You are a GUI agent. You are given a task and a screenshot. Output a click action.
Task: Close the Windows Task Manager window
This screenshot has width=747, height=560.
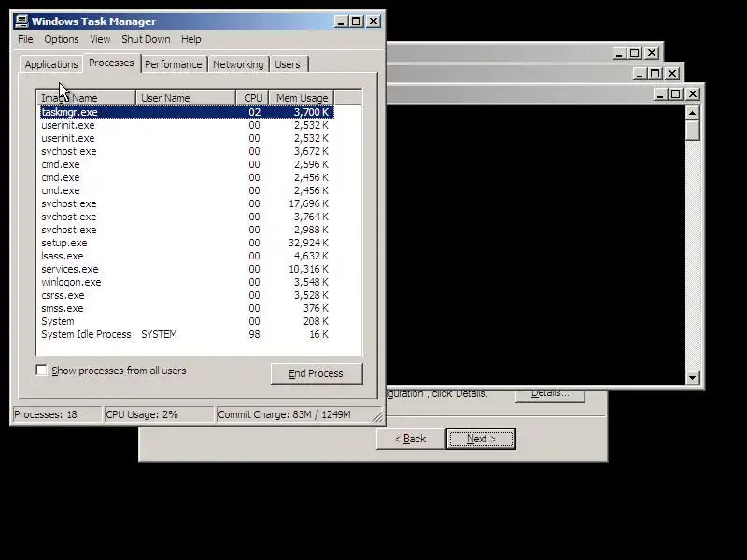coord(373,21)
